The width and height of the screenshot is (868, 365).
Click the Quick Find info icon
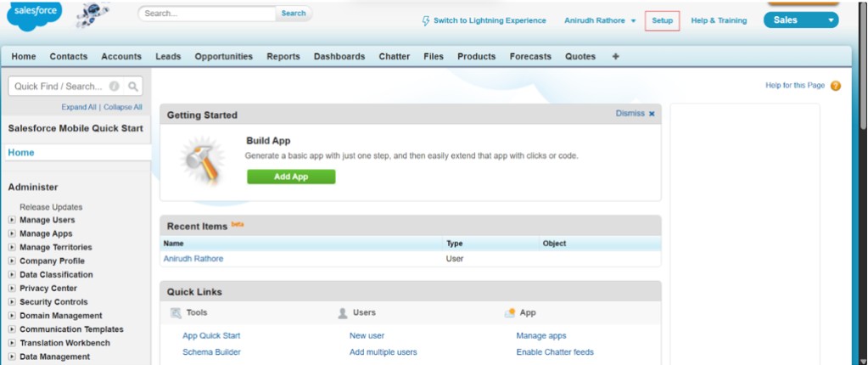pos(115,87)
